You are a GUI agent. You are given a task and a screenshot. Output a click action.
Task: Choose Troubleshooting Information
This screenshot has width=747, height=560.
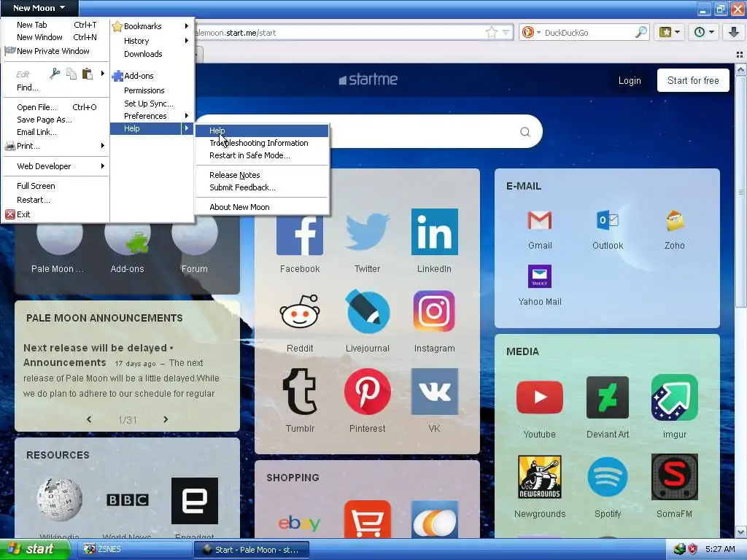(x=262, y=143)
